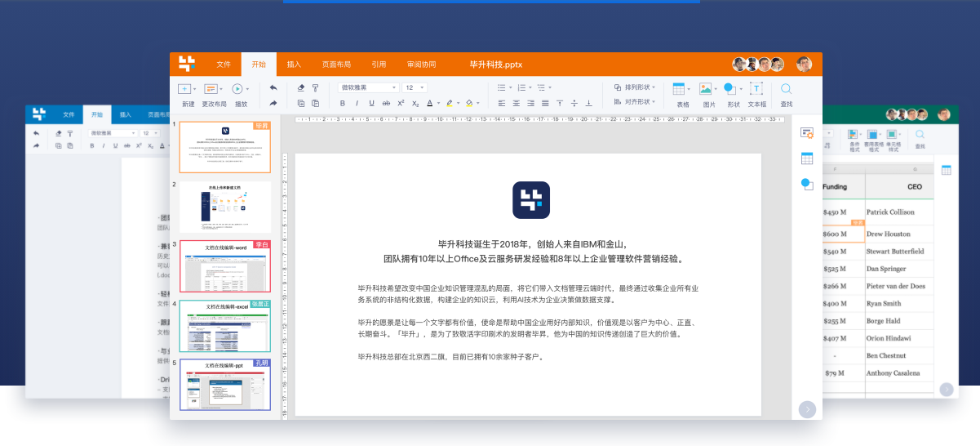Image resolution: width=980 pixels, height=446 pixels.
Task: Toggle bold formatting in presentation toolbar
Action: click(343, 103)
